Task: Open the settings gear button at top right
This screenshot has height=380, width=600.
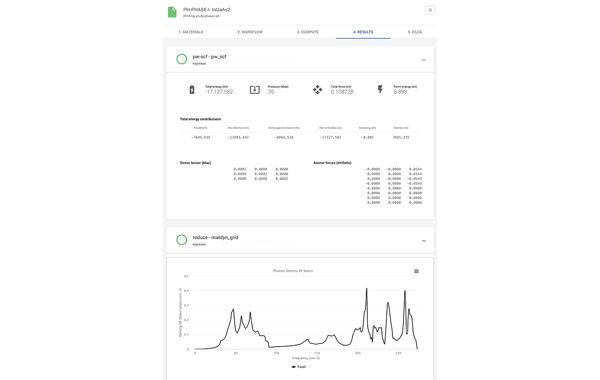Action: [x=430, y=10]
